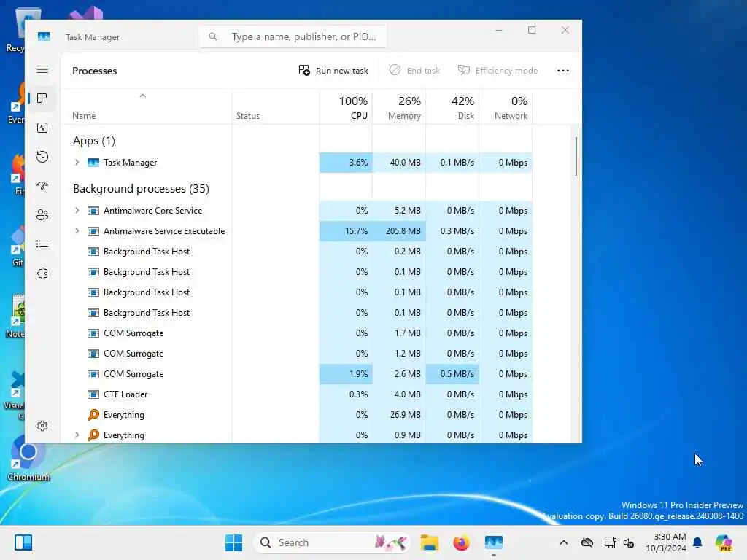This screenshot has width=747, height=560.
Task: Click the Task Manager process icon in Apps row
Action: pos(93,163)
